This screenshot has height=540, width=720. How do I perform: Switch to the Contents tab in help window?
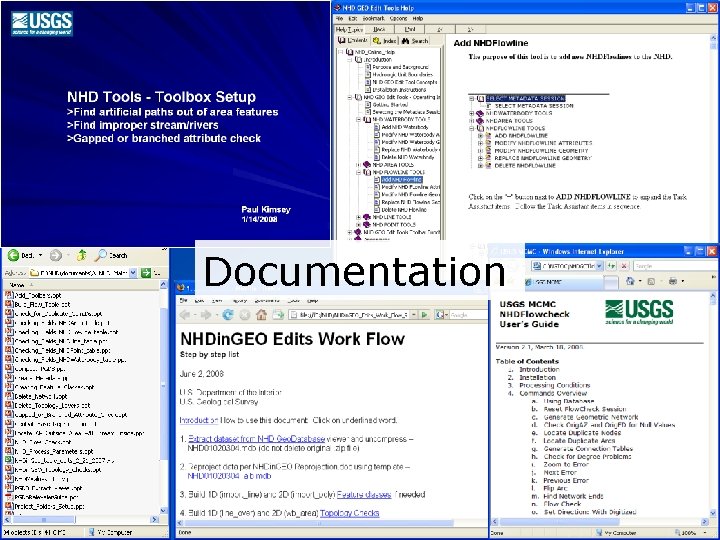point(353,40)
